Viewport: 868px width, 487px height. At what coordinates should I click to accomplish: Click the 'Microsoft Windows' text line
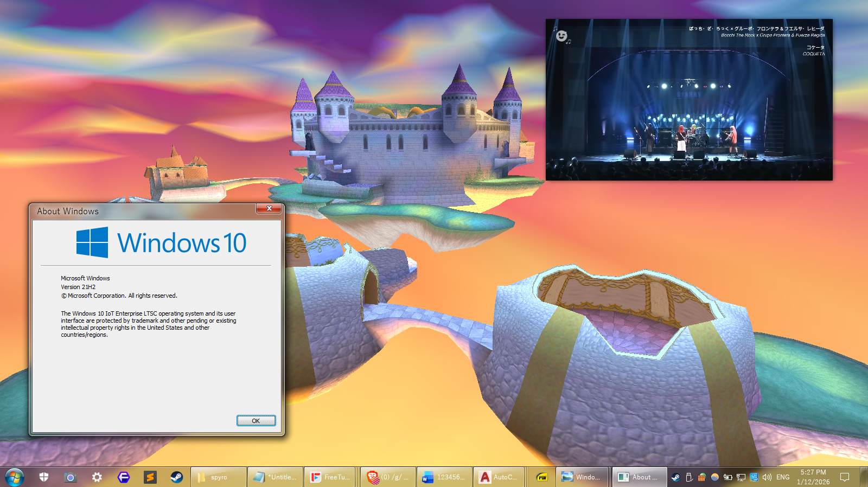(x=85, y=278)
